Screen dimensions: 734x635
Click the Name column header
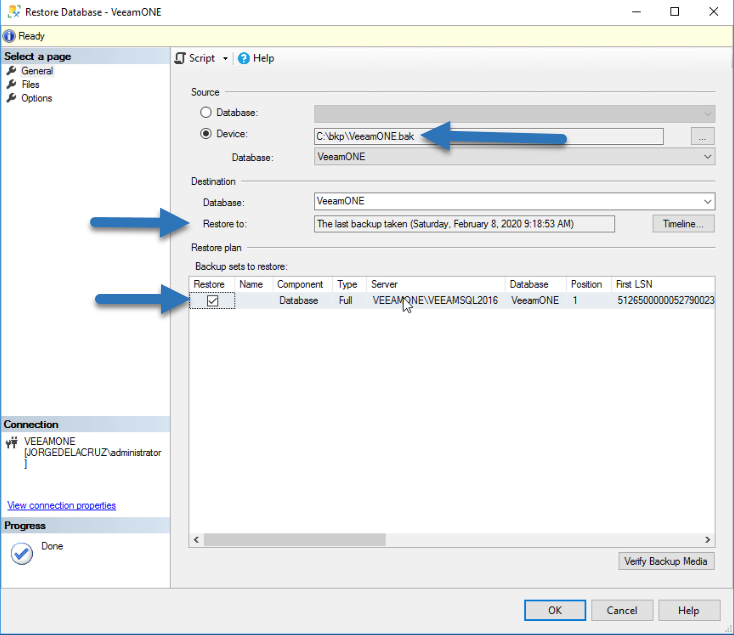point(254,285)
